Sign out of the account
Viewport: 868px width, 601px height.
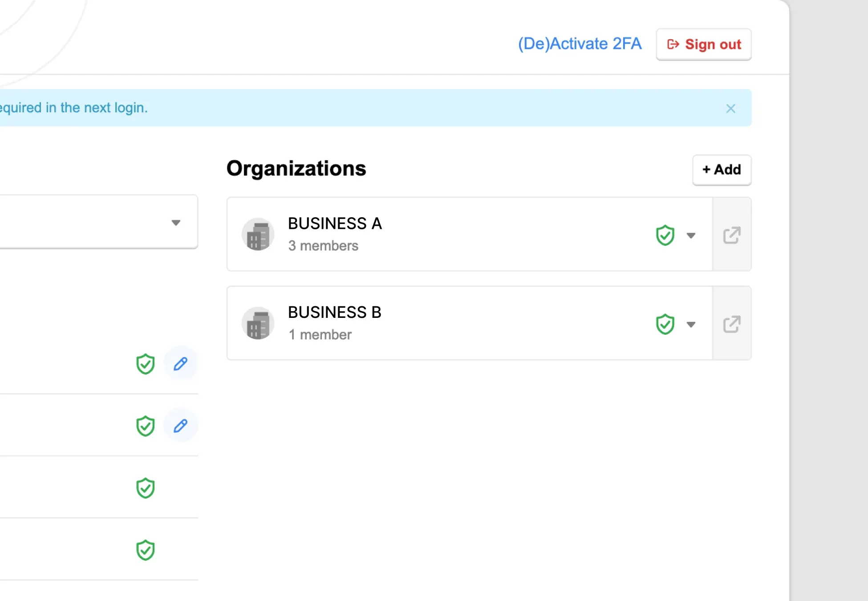pyautogui.click(x=704, y=44)
